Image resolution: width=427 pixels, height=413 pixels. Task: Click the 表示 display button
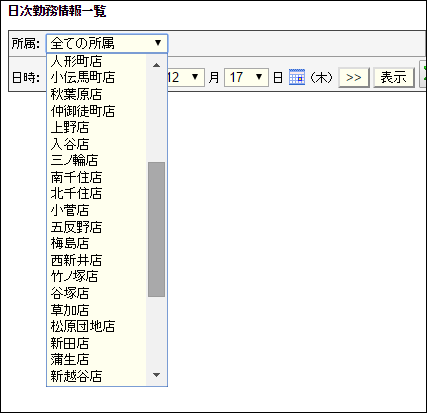394,77
